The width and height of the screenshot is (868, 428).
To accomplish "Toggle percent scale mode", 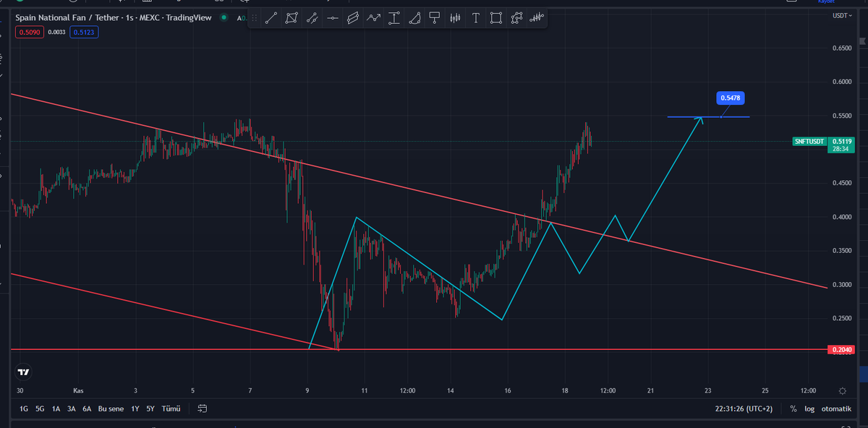I will pyautogui.click(x=793, y=408).
